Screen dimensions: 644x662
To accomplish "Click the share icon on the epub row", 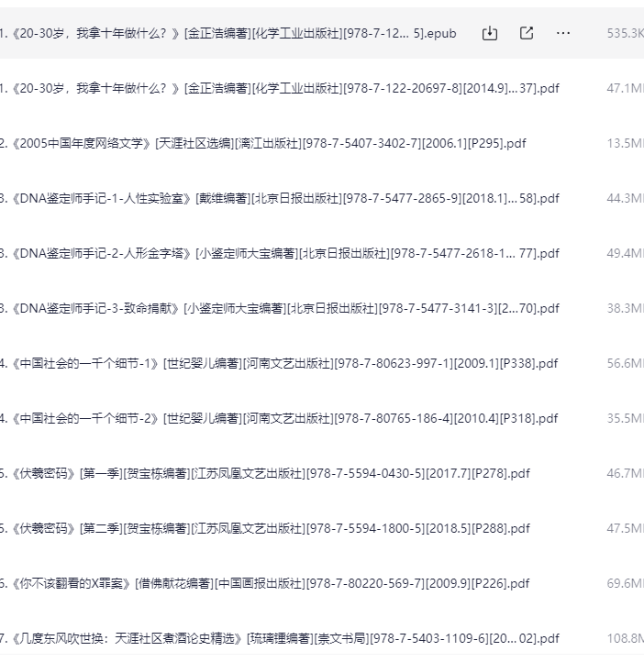I will pyautogui.click(x=527, y=33).
